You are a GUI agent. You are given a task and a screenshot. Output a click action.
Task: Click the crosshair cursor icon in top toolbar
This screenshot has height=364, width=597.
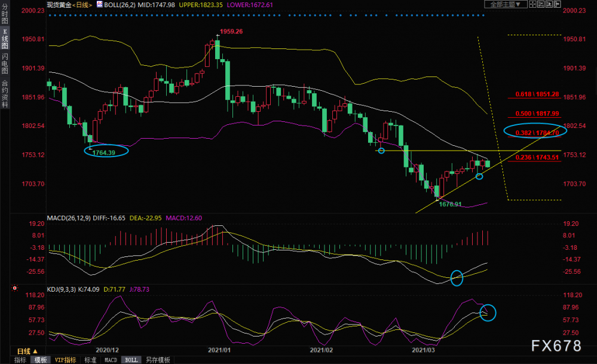(x=532, y=4)
